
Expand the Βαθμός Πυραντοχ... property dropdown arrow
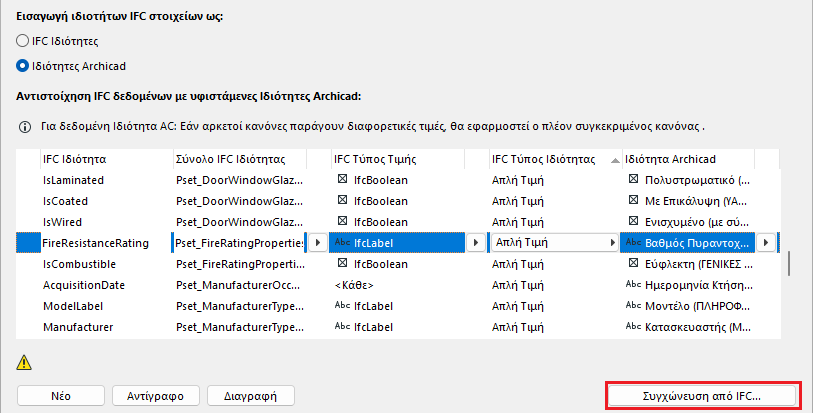click(x=766, y=243)
